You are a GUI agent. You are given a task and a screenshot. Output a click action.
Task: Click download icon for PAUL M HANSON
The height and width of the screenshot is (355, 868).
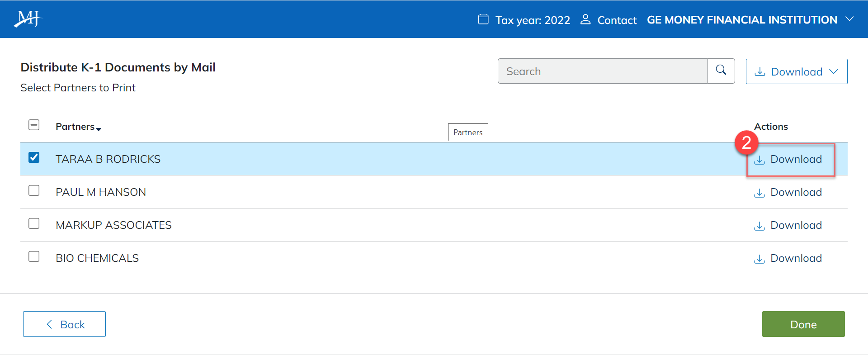click(x=759, y=193)
